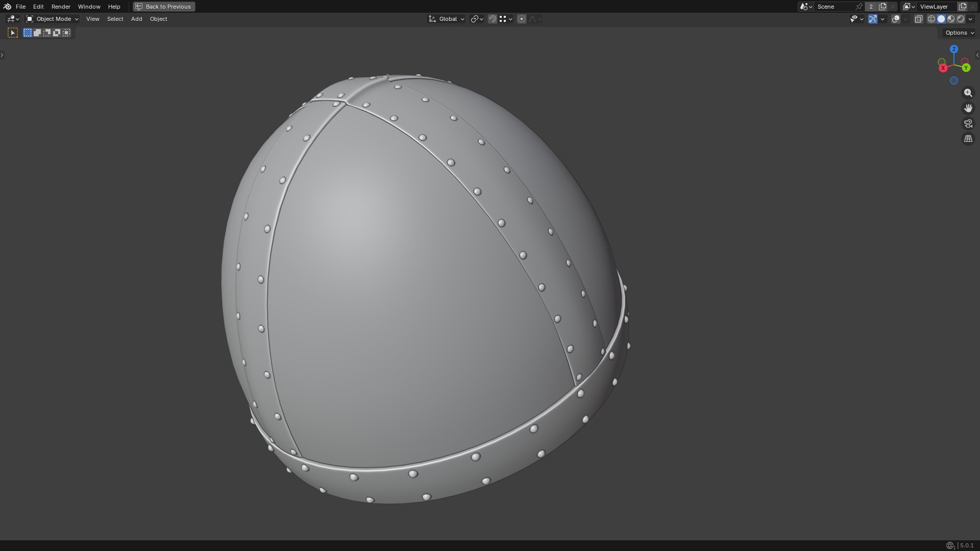Open the File menu

point(20,7)
